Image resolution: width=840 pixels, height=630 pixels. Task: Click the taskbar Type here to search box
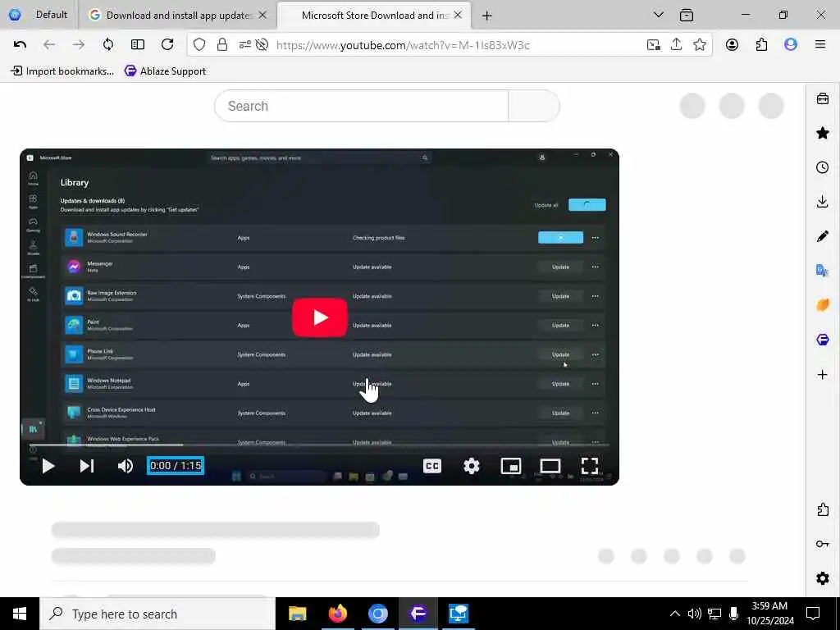click(x=157, y=614)
